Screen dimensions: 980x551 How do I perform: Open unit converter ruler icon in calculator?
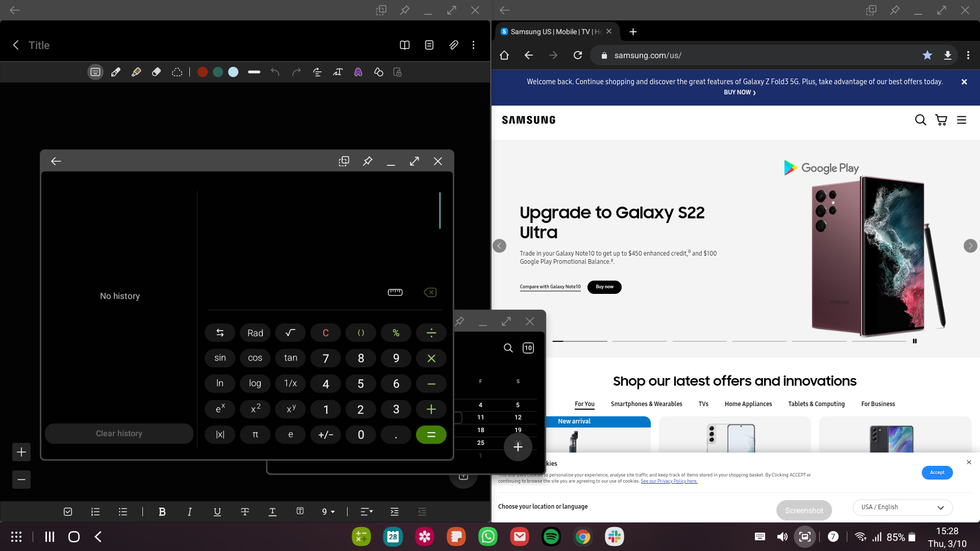pyautogui.click(x=395, y=292)
